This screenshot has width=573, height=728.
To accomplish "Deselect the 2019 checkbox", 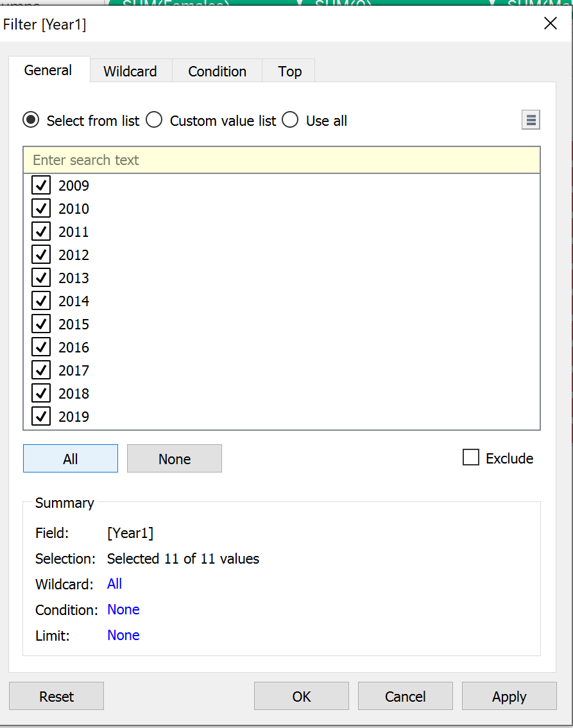I will pos(41,417).
